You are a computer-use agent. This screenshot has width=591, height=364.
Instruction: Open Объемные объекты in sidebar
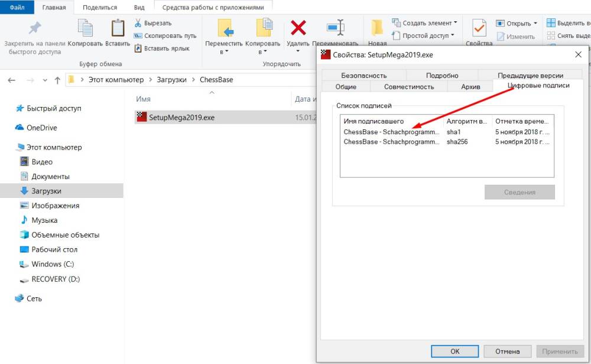coord(65,235)
